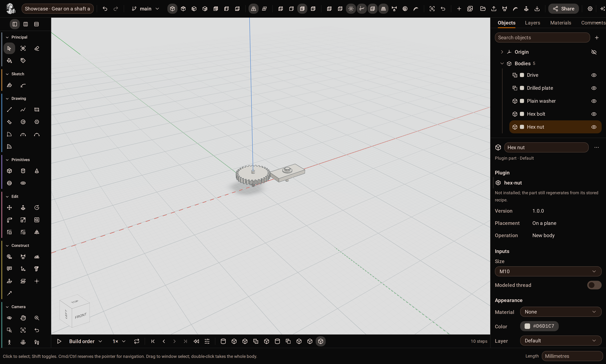Screen dimensions: 606x364
Task: Open the Layer Default dropdown
Action: coord(561,341)
